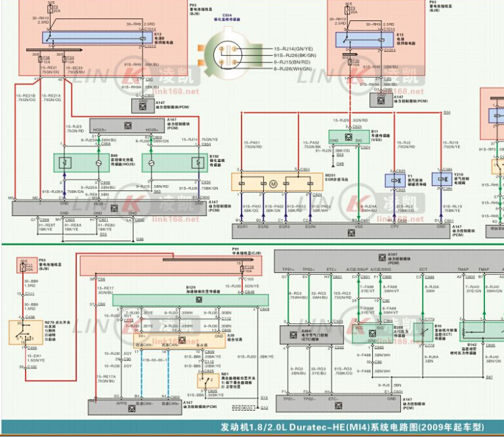Screen dimensions: 504x437
Task: Click the ETC+ pin label
Action: [x=331, y=269]
